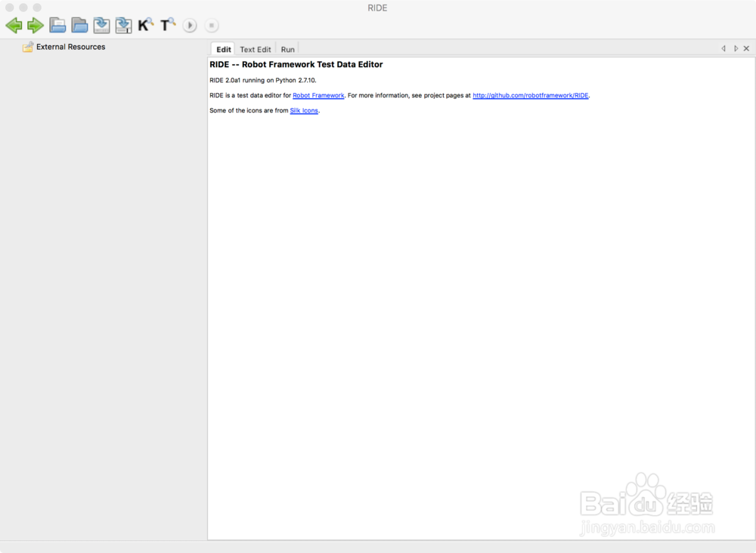Click the RIDE 2.0a1 version text
This screenshot has height=553, width=756.
click(x=263, y=80)
